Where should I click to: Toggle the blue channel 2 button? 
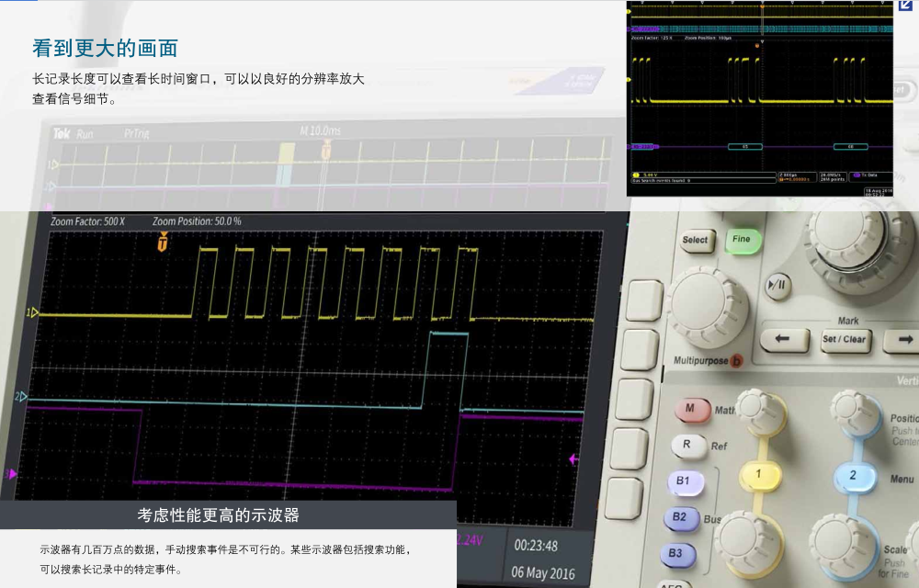(x=854, y=476)
